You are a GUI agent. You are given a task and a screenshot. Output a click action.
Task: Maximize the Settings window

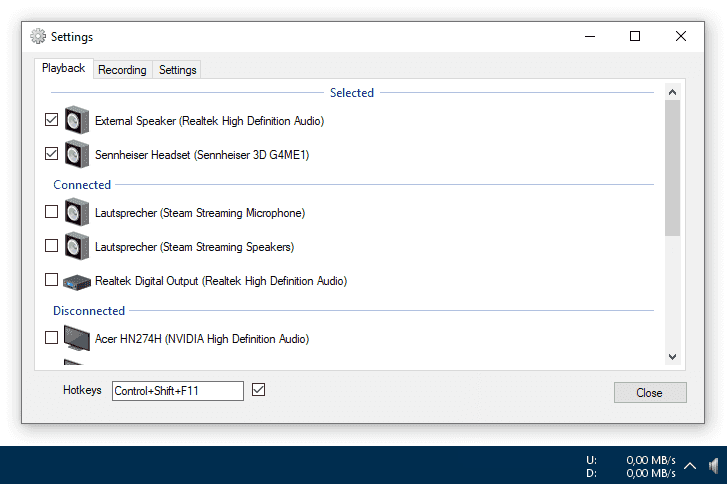tap(635, 36)
